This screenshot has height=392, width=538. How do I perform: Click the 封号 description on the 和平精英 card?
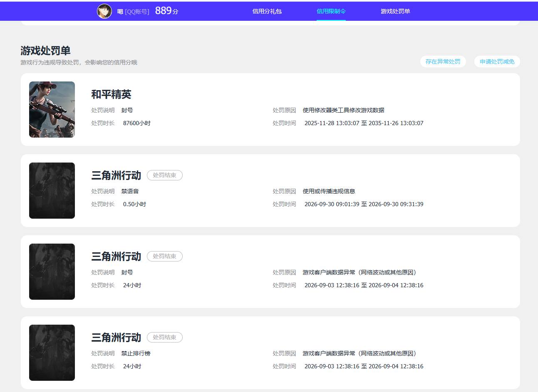click(127, 110)
